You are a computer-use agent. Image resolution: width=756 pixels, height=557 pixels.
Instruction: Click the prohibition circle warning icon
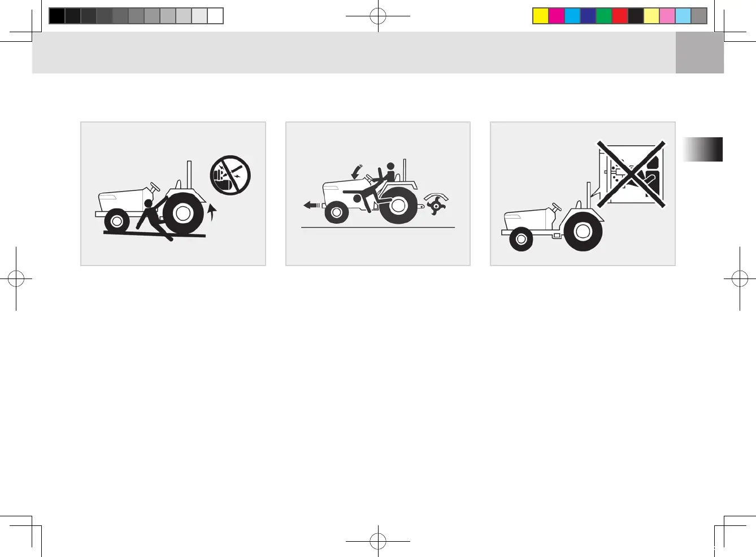(230, 175)
